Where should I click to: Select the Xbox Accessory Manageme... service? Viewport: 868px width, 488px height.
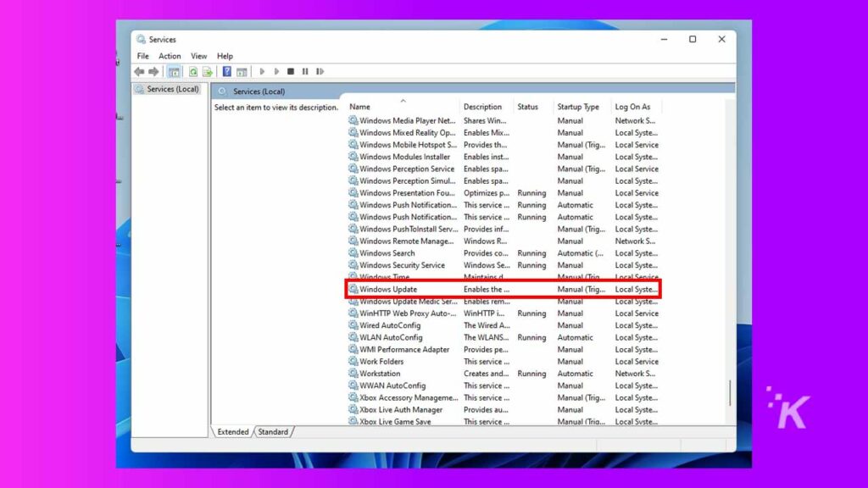[504, 397]
